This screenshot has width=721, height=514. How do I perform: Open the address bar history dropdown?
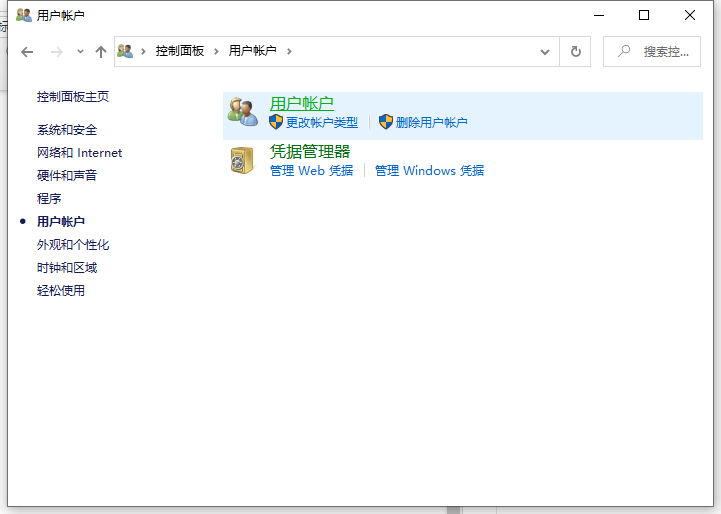pos(545,51)
